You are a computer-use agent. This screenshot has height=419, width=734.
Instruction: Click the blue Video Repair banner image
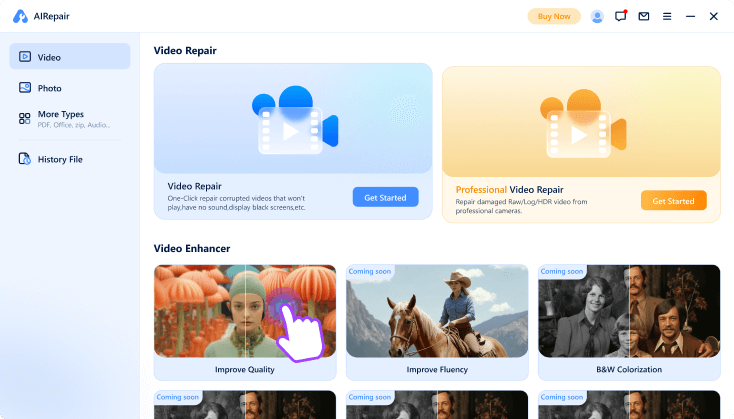click(x=293, y=119)
